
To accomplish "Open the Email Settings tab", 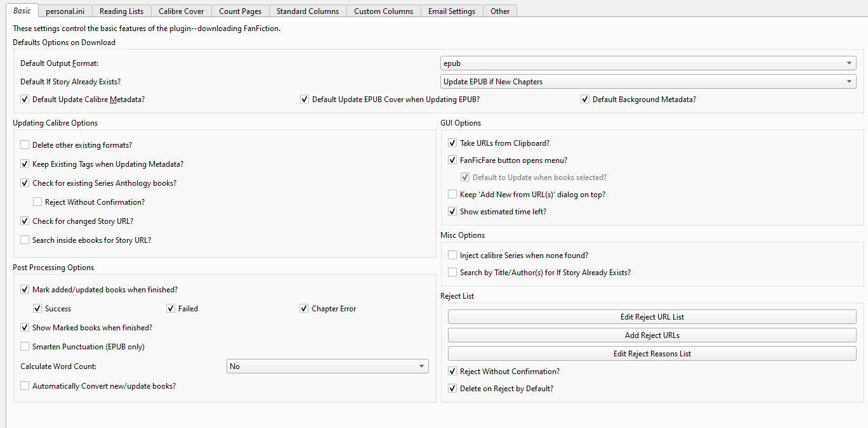I will tap(451, 11).
